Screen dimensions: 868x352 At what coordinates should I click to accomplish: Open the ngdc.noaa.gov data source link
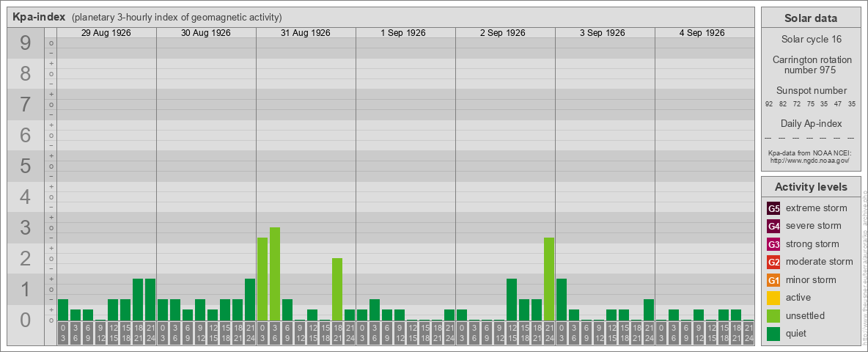click(810, 160)
